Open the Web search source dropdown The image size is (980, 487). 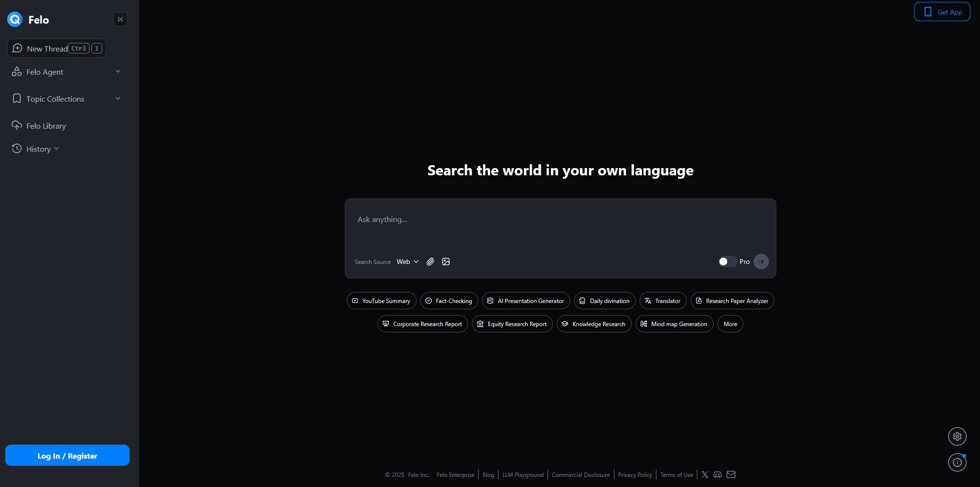(x=407, y=262)
